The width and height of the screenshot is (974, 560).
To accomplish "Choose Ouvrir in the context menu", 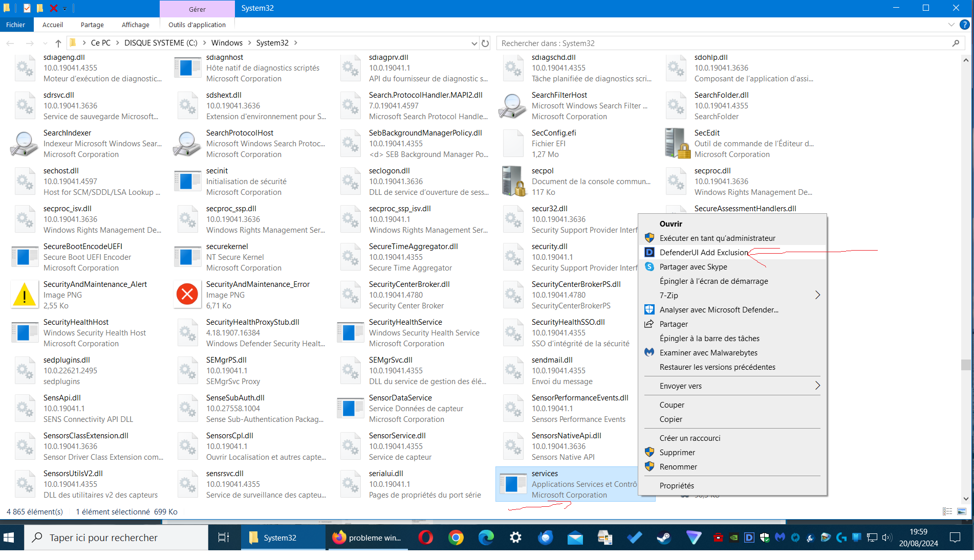I will pos(732,223).
